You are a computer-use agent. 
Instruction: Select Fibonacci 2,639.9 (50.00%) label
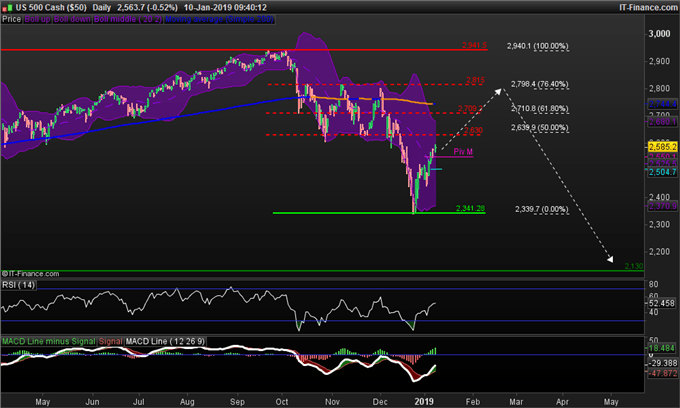pyautogui.click(x=540, y=127)
